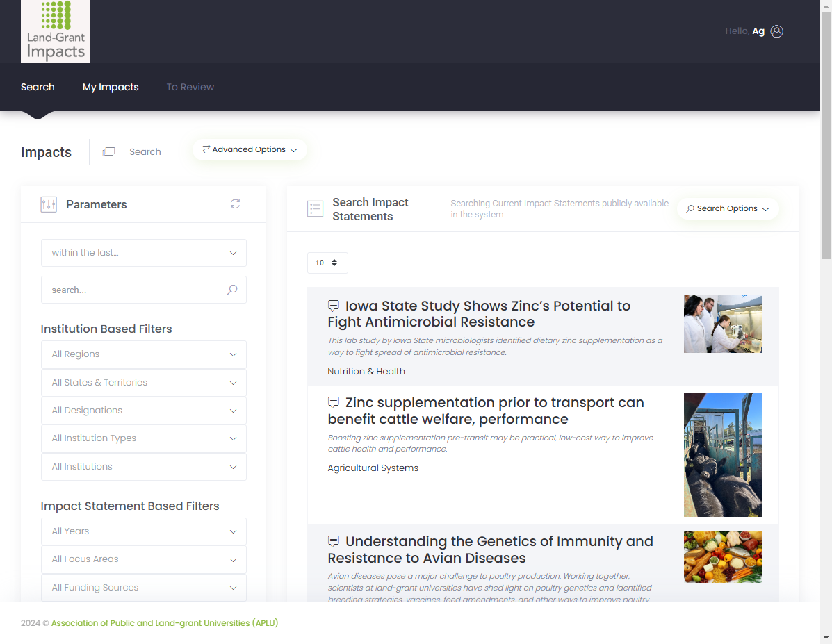Image resolution: width=832 pixels, height=644 pixels.
Task: Click the Institution Based Filters heading
Action: [x=106, y=329]
